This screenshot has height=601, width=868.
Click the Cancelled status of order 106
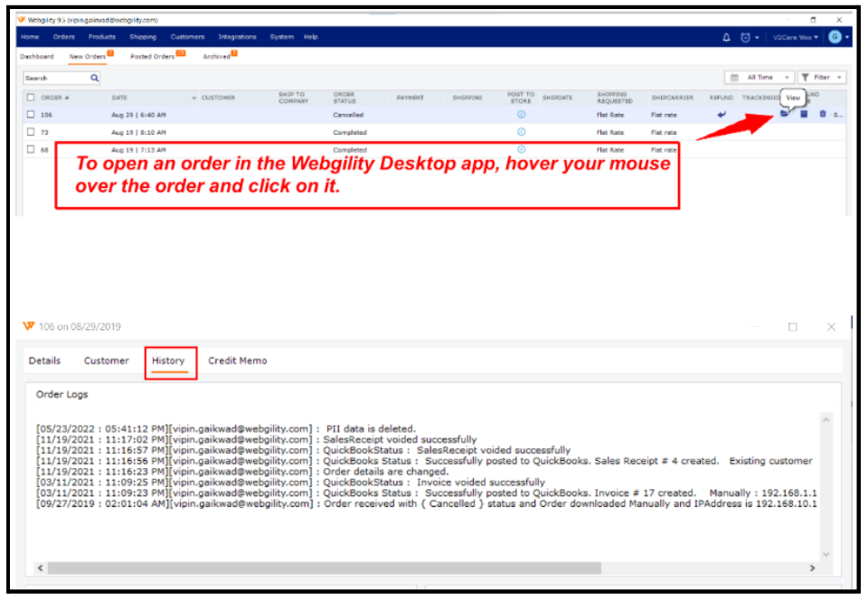(x=348, y=115)
